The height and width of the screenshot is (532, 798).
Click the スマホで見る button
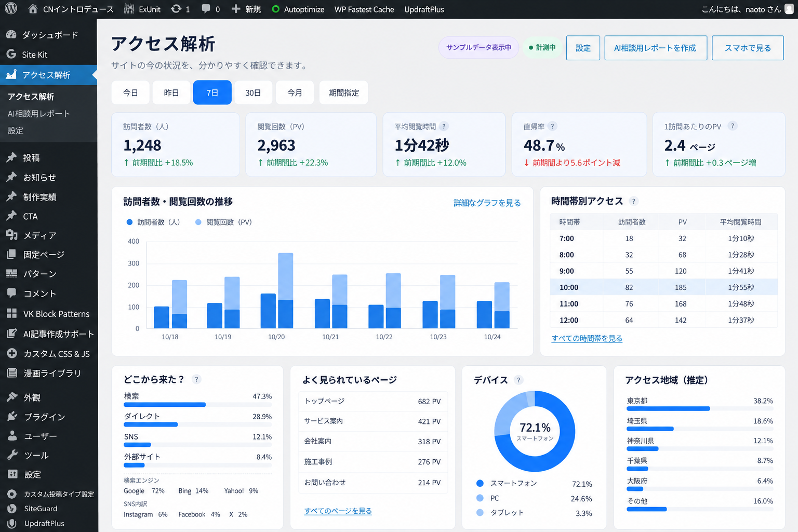tap(748, 48)
